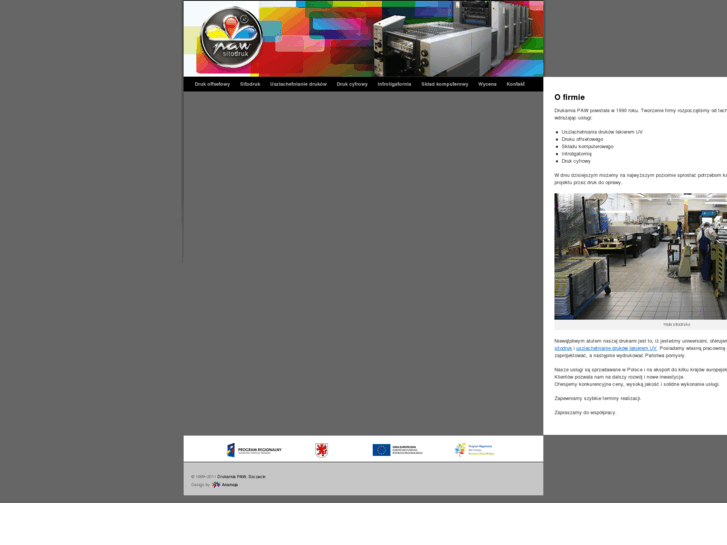727x545 pixels.
Task: Click the colorful tree regional program logo
Action: point(474,450)
